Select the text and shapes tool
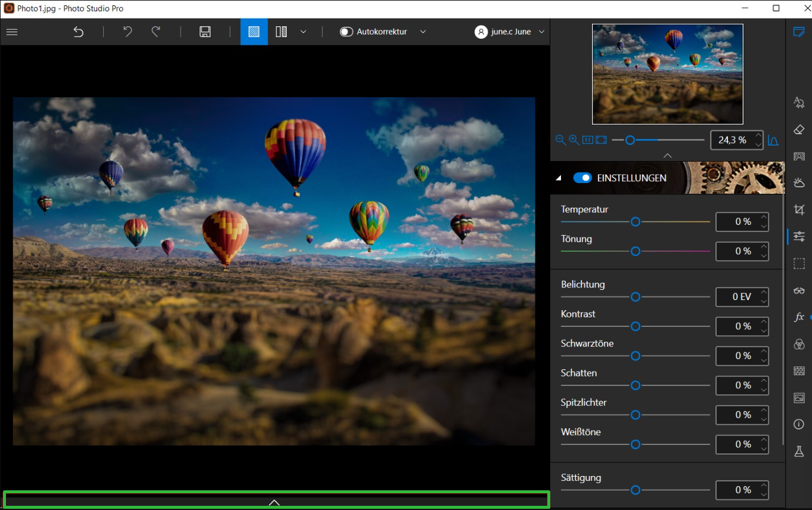812x510 pixels. point(799,103)
